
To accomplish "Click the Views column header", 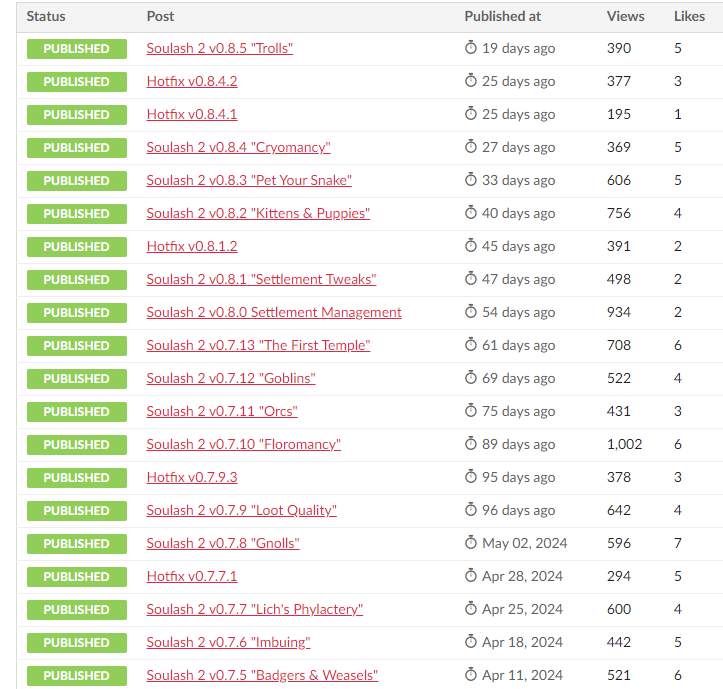I will [x=625, y=17].
